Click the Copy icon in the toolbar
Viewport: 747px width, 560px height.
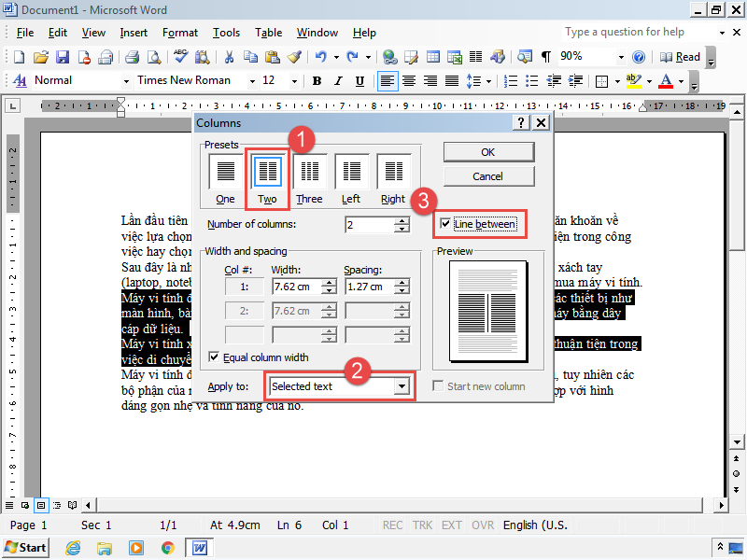pos(250,57)
